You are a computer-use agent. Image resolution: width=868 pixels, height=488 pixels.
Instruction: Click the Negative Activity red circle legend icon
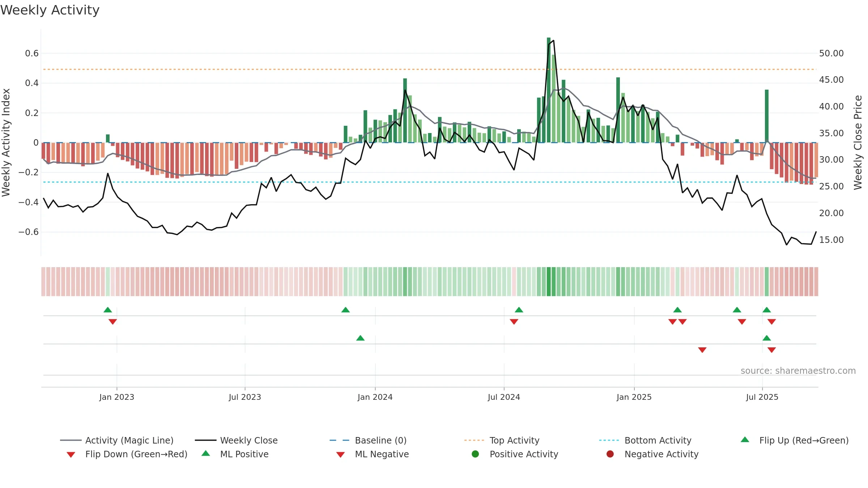[x=610, y=454]
